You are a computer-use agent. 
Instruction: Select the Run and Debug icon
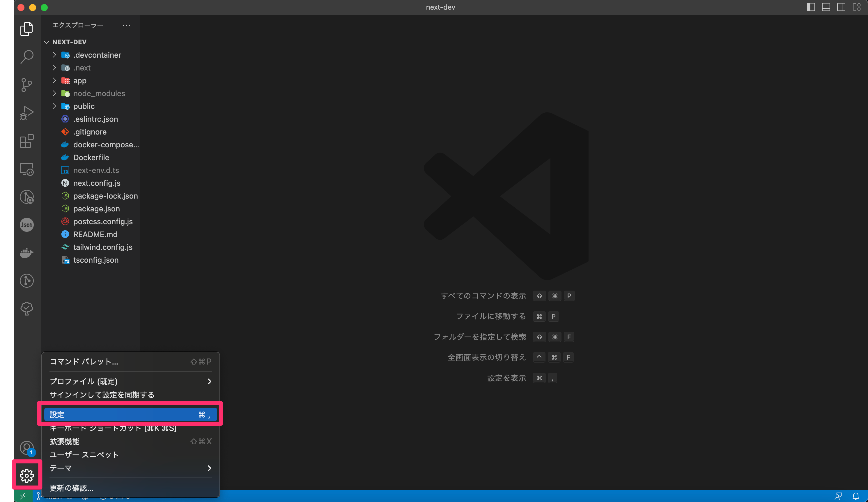pyautogui.click(x=26, y=113)
